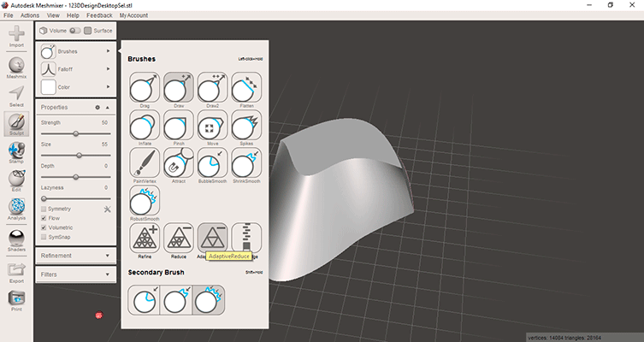Open Properties gear settings
644x342 pixels.
(x=97, y=107)
